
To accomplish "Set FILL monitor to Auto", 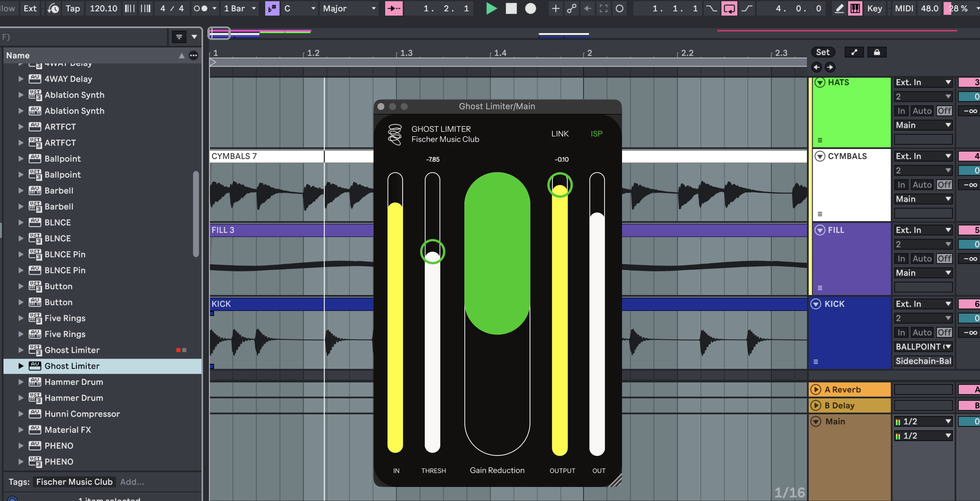I will pyautogui.click(x=922, y=259).
